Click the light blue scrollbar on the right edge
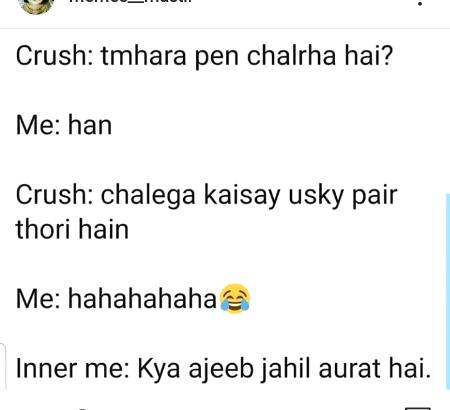This screenshot has height=410, width=450. tap(448, 291)
